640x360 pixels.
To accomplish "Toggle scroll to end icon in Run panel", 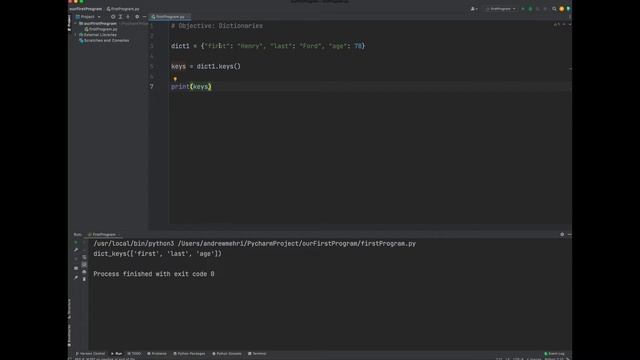I will tap(84, 264).
